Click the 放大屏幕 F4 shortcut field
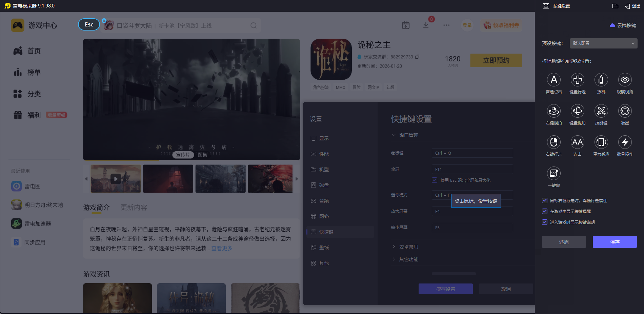 point(472,211)
